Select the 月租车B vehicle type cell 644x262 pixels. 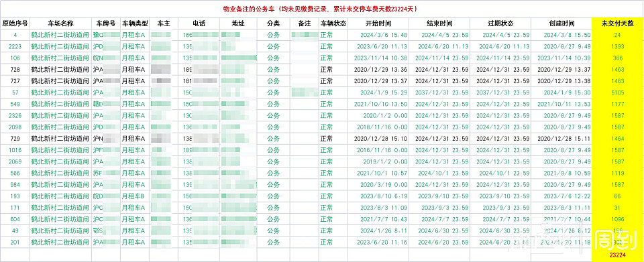point(135,196)
